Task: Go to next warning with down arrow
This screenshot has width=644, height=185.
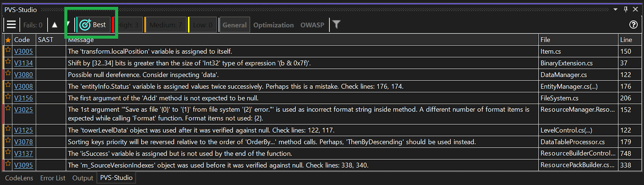Action: [x=68, y=24]
